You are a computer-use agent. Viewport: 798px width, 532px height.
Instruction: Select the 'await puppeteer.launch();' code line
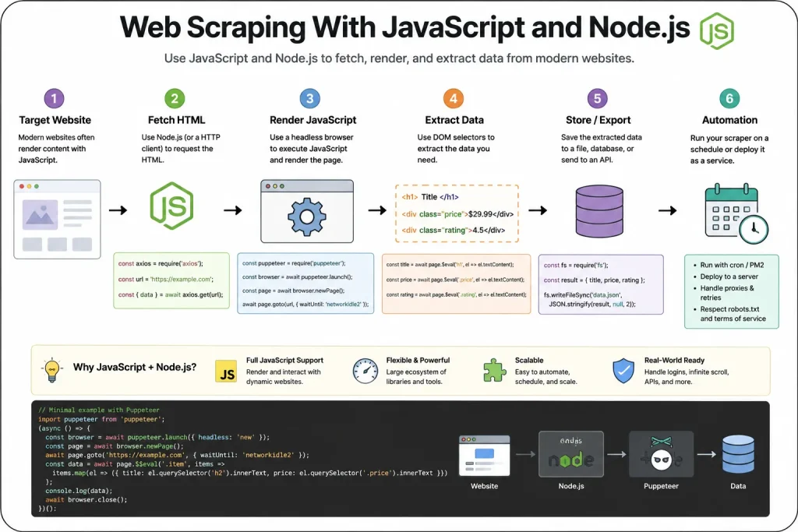[297, 277]
